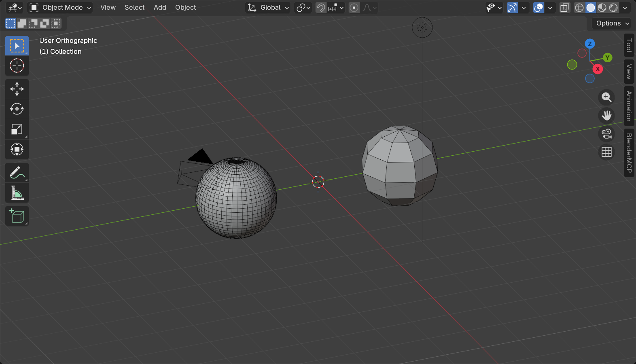
Task: Toggle viewport gizmos display
Action: point(512,7)
